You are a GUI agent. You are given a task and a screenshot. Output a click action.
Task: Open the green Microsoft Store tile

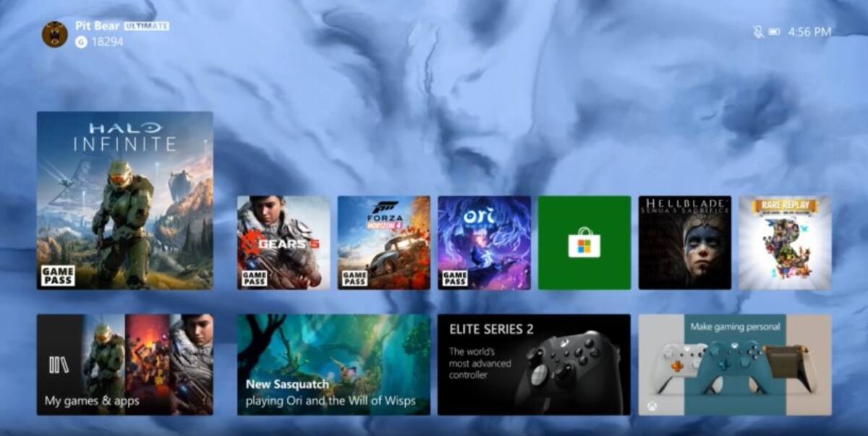584,243
